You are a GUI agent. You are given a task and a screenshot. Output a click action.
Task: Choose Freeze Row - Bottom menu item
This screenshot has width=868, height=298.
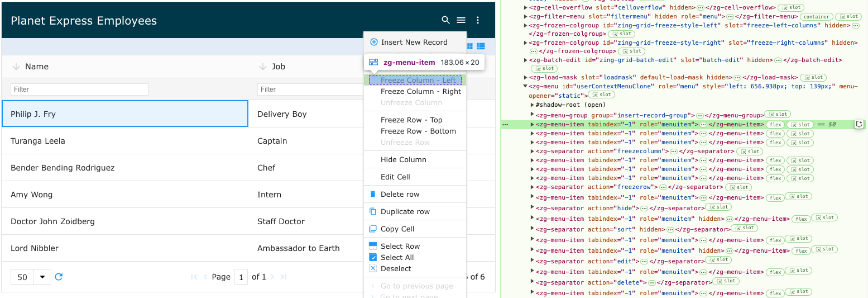click(x=415, y=131)
